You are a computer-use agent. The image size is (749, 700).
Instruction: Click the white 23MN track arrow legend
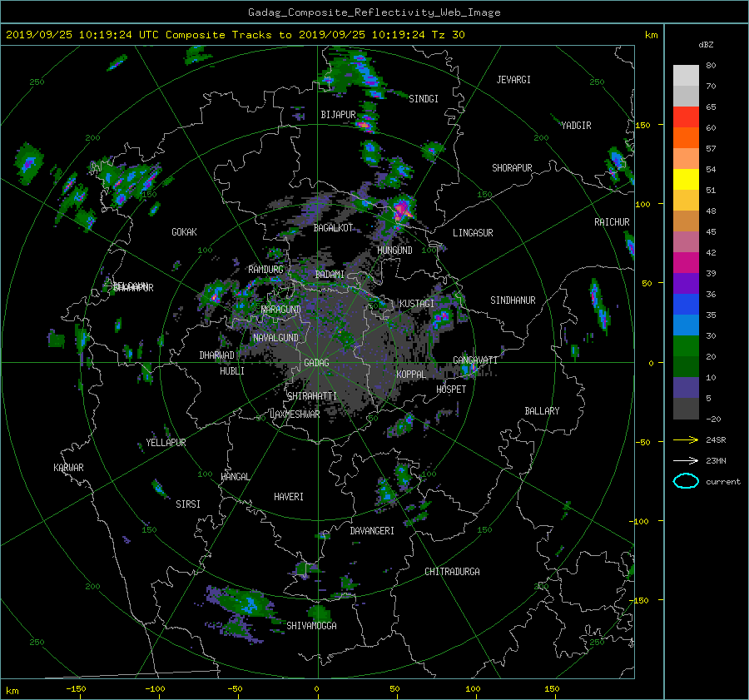pos(686,460)
